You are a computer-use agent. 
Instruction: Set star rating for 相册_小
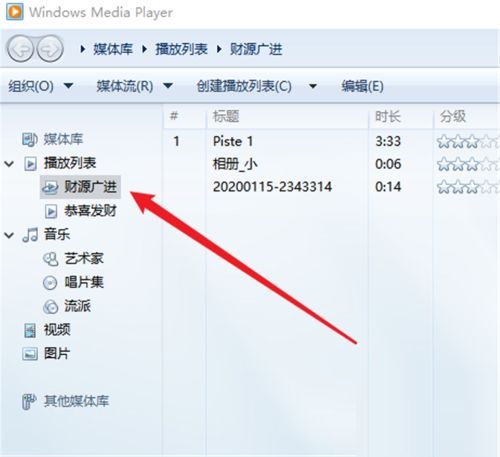pos(468,164)
